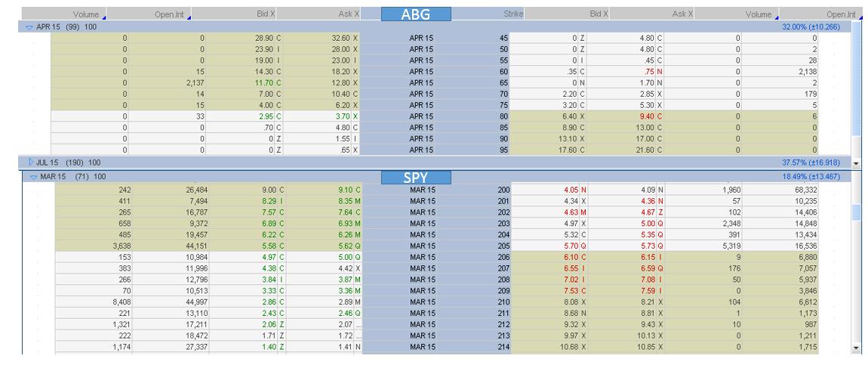Click the SPY panel scrollbar thumb
Screen dimensions: 868x365
tap(857, 212)
